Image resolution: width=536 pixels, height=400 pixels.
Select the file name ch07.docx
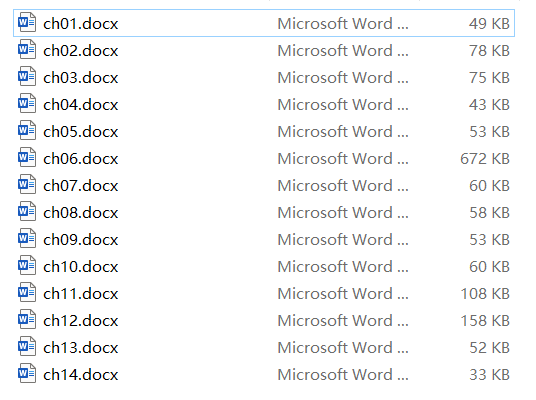pos(81,186)
